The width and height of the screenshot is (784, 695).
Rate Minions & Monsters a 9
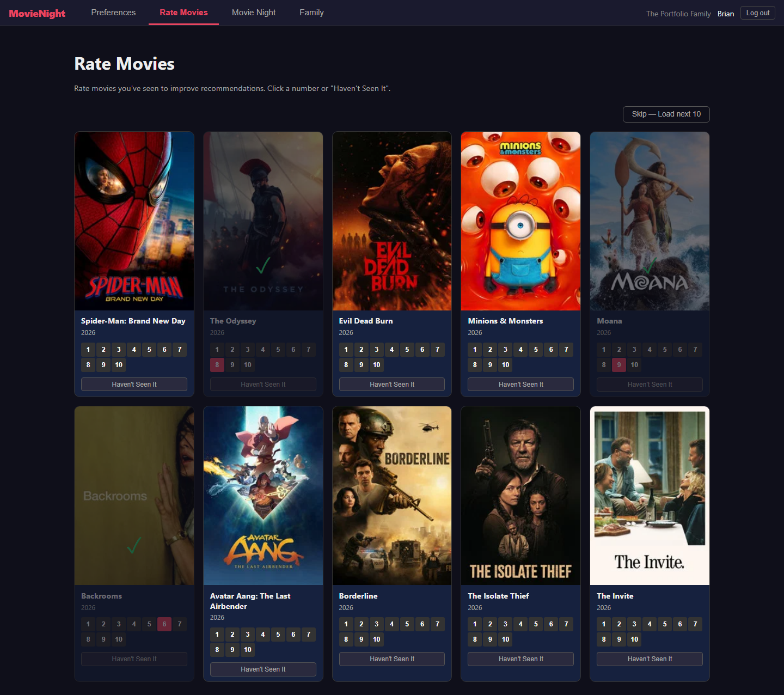[490, 365]
